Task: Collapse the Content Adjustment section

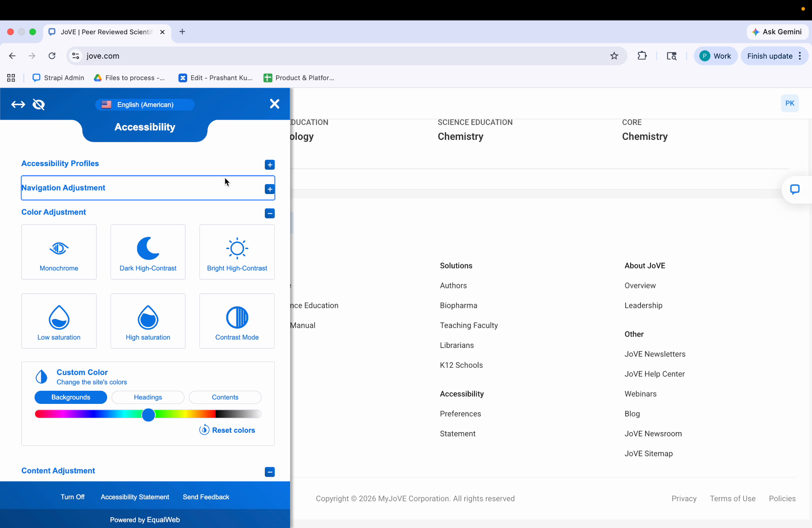Action: click(270, 472)
